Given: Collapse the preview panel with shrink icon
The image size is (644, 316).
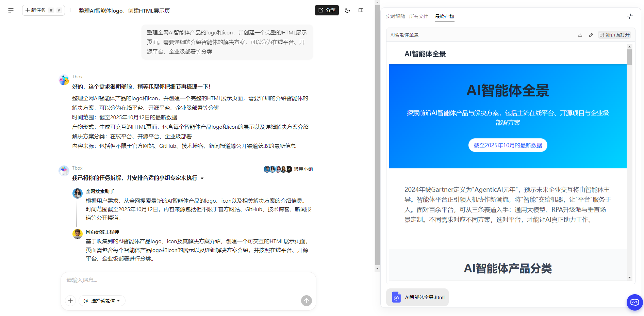Looking at the screenshot, I should pyautogui.click(x=630, y=16).
